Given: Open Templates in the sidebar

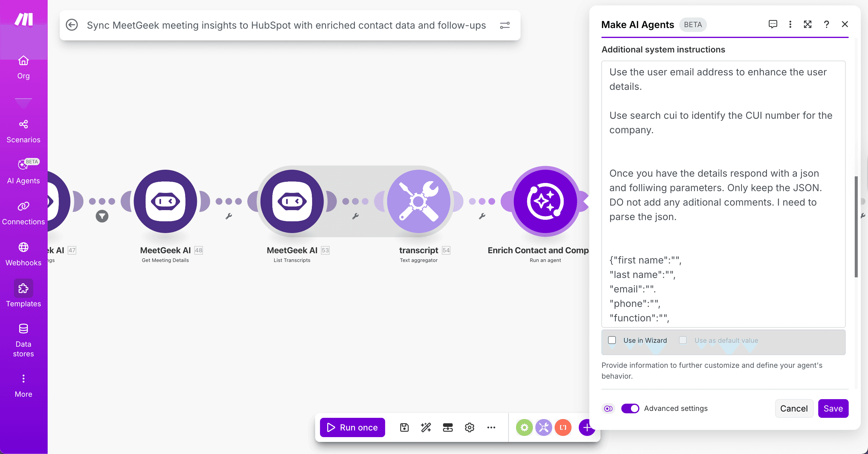Looking at the screenshot, I should point(23,294).
